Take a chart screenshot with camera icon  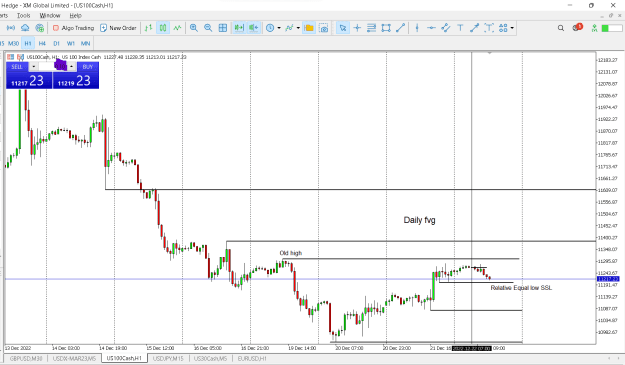tap(324, 28)
